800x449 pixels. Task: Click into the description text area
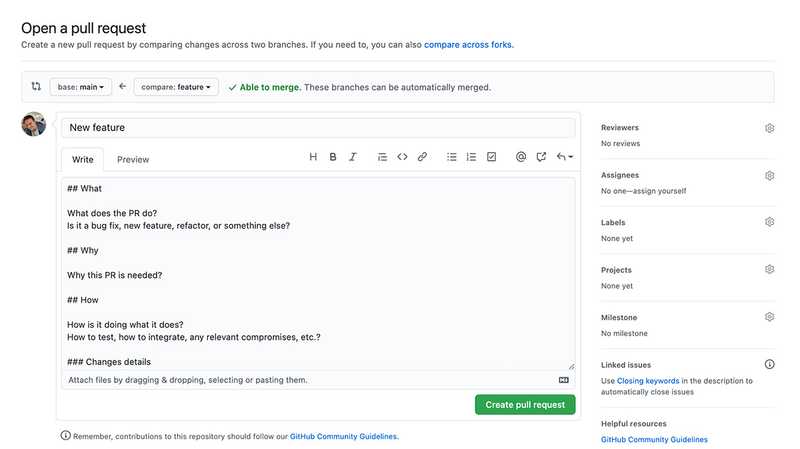318,274
